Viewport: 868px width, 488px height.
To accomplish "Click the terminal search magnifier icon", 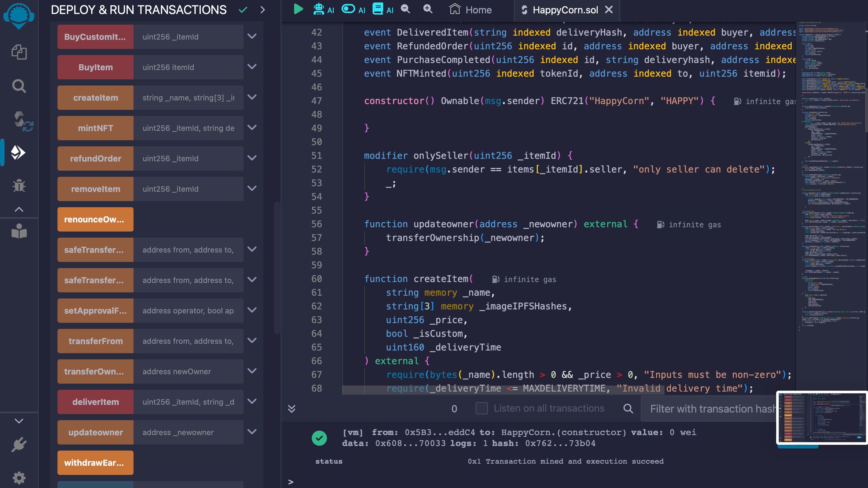I will coord(628,409).
